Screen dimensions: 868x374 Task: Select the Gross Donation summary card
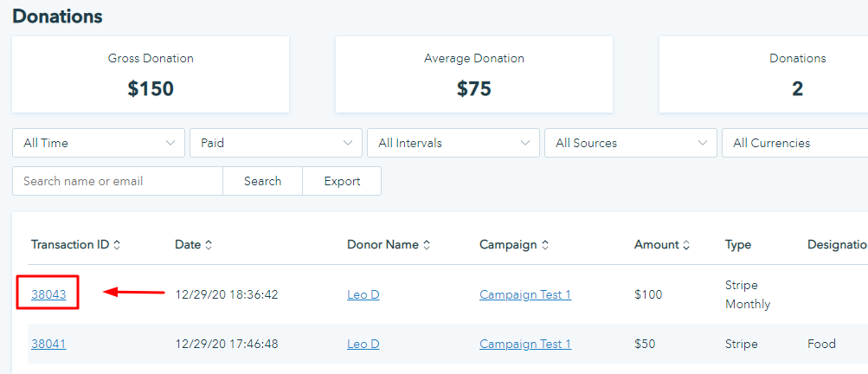(151, 74)
